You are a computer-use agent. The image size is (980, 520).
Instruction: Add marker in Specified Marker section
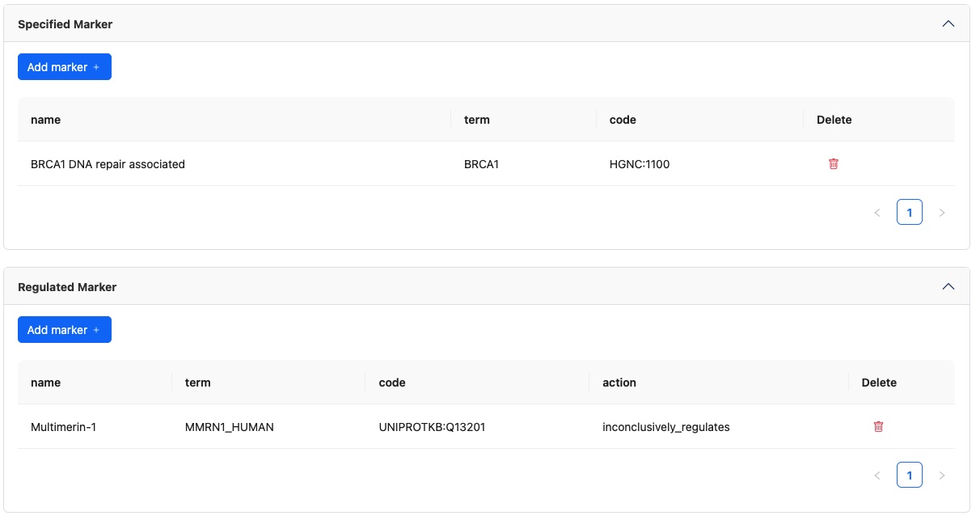[65, 67]
